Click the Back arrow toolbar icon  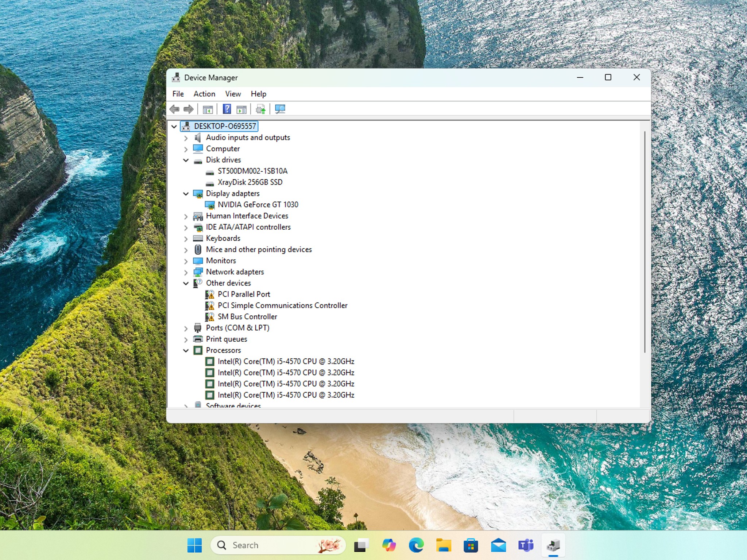175,109
